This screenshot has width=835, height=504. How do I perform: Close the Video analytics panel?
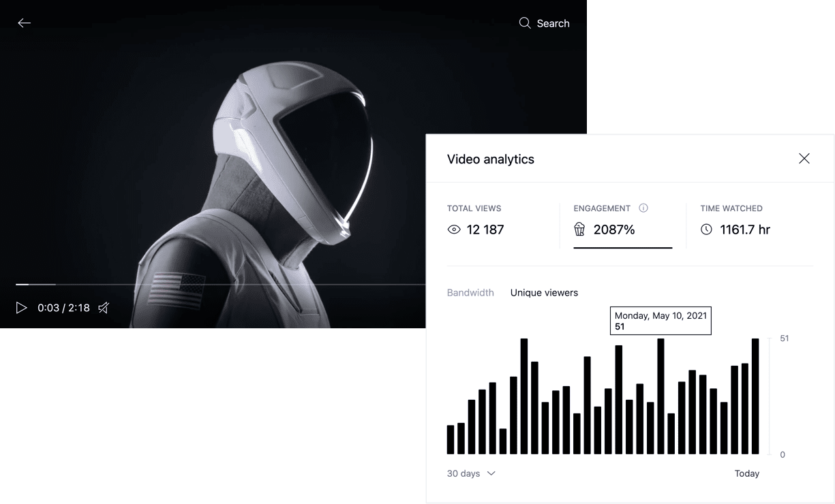[804, 159]
